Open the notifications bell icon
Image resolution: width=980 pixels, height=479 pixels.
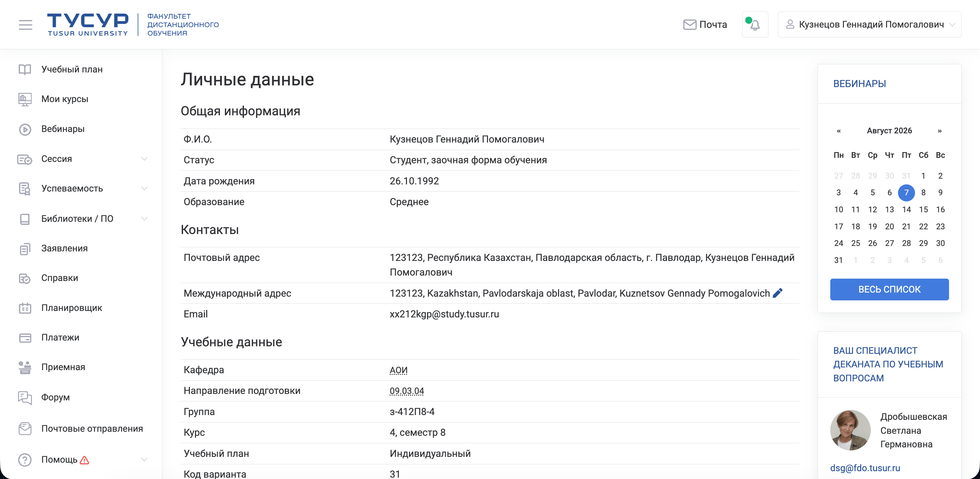click(755, 25)
